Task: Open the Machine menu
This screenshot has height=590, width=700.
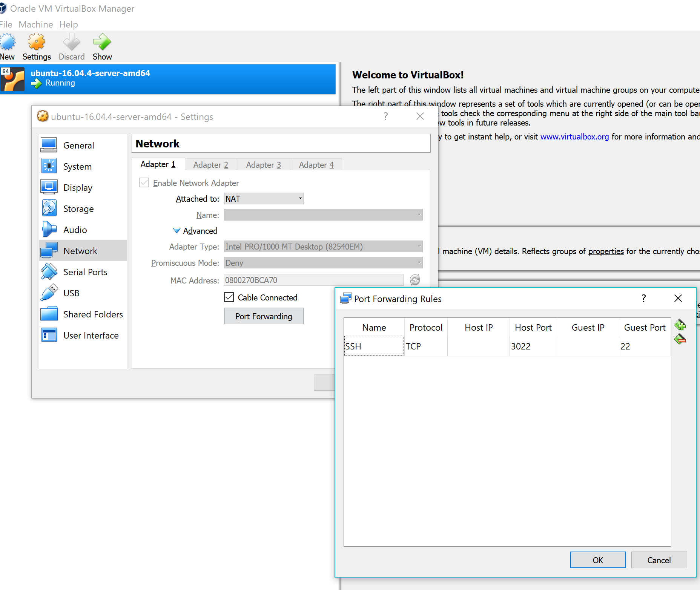Action: [x=35, y=24]
